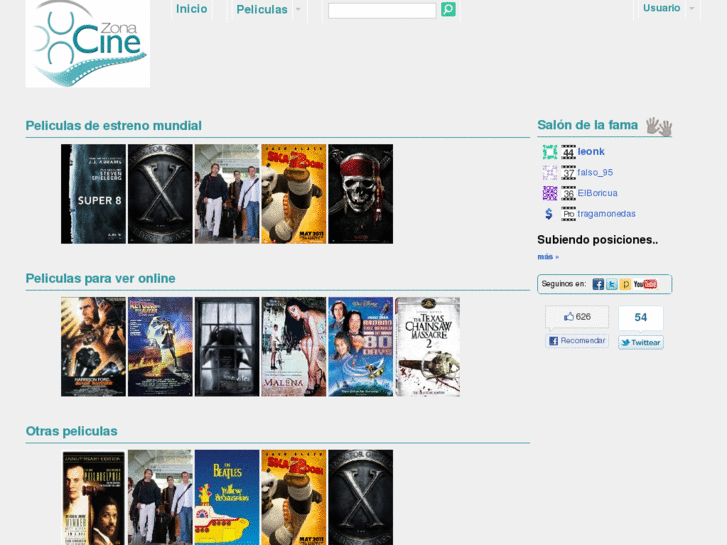727x545 pixels.
Task: Open the X-Men poster under estreno mundial
Action: 160,194
